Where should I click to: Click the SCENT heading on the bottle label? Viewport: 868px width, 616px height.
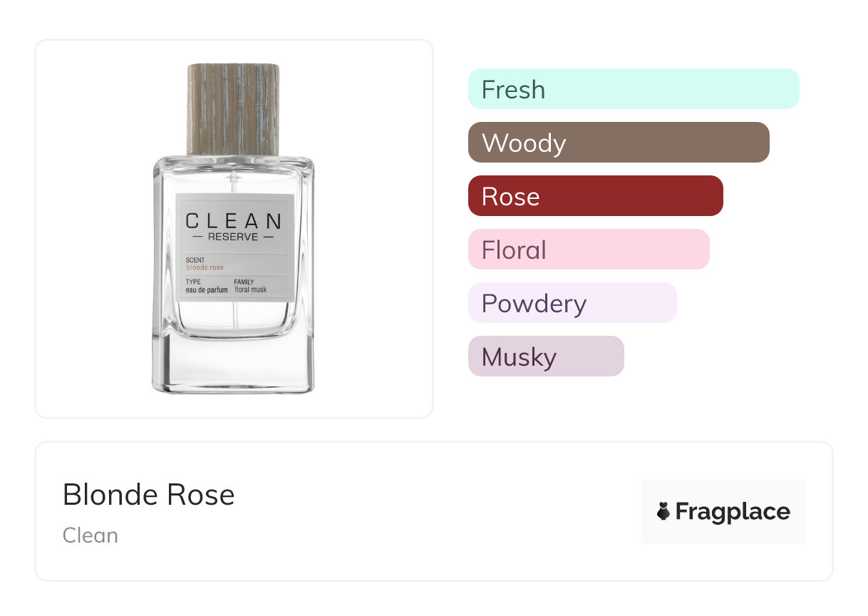[195, 260]
